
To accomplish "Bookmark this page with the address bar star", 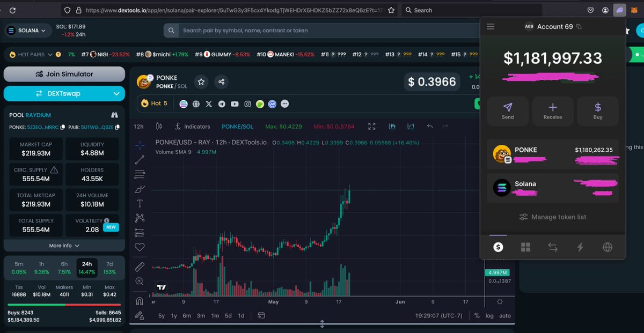I will 392,10.
